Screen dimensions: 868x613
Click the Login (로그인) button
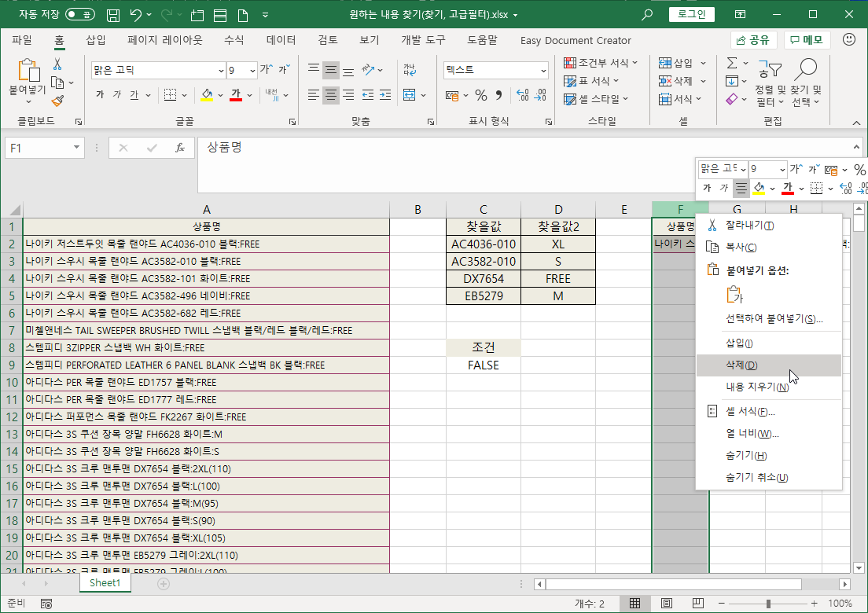click(x=691, y=14)
